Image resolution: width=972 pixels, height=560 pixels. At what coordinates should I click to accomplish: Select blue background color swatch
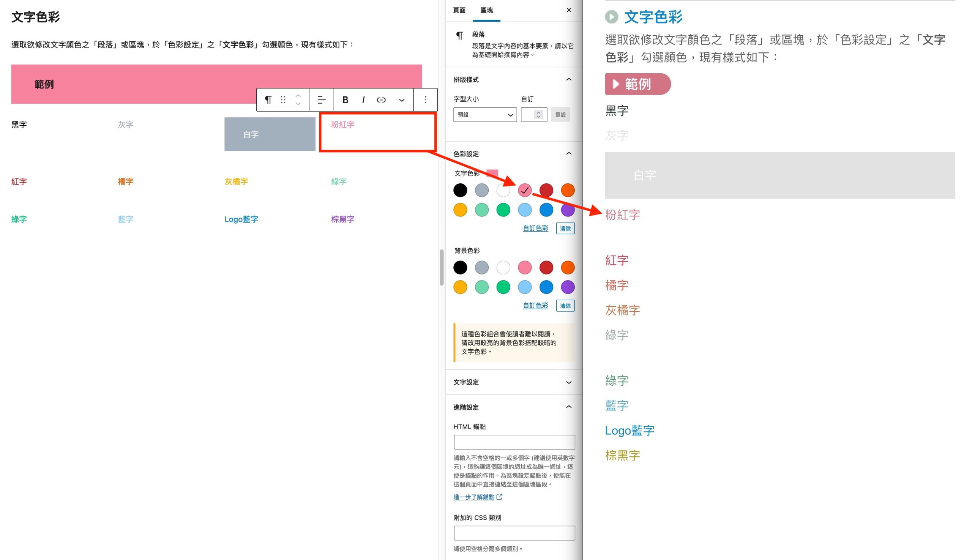(546, 287)
